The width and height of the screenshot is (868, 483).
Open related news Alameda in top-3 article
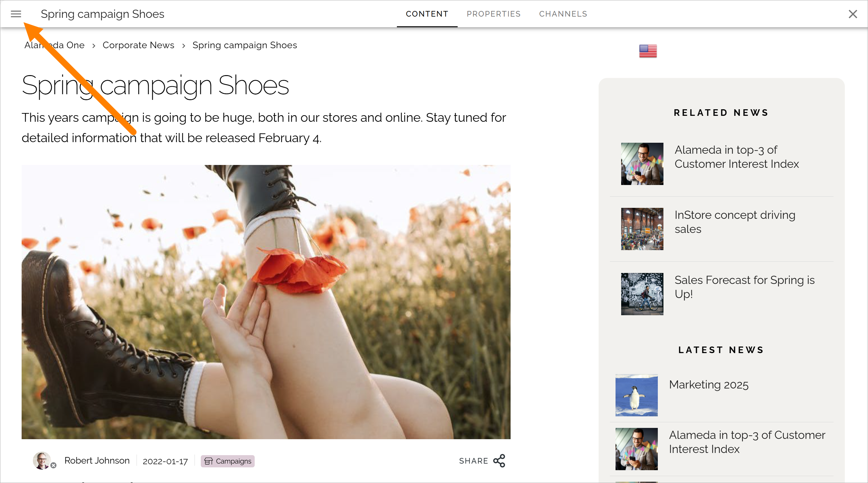coord(736,157)
